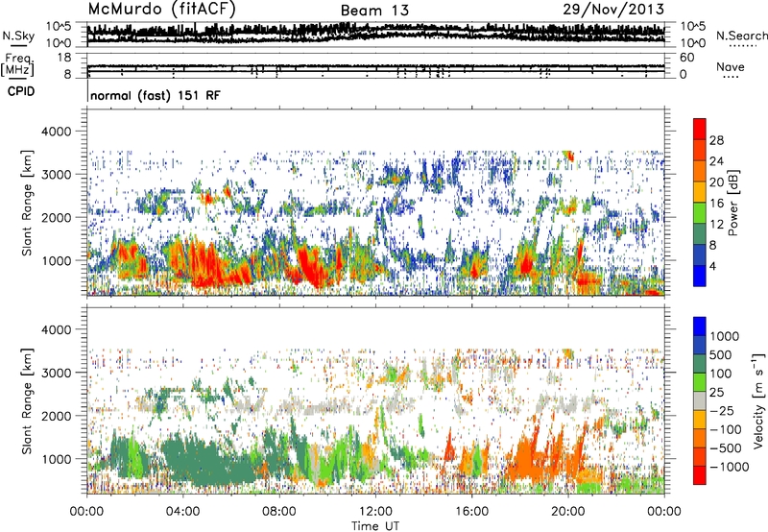Click the '12:00' time tick label
This screenshot has width=768, height=532.
pyautogui.click(x=375, y=512)
